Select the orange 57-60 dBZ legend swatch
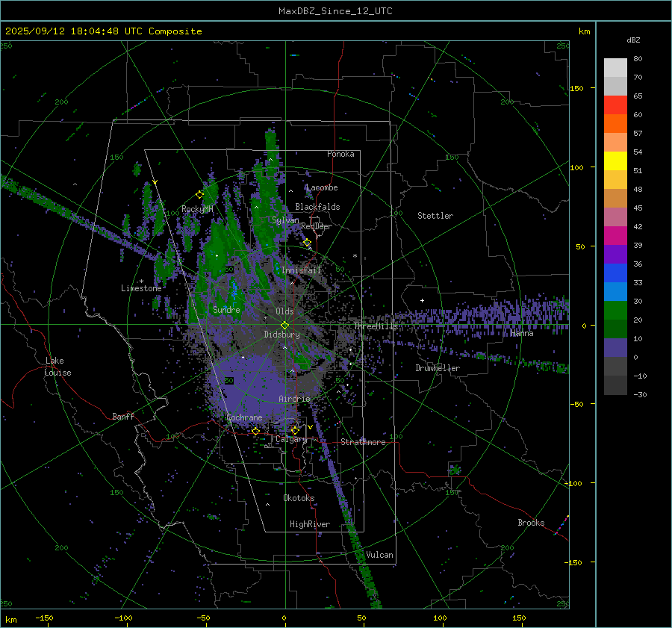 pos(615,124)
